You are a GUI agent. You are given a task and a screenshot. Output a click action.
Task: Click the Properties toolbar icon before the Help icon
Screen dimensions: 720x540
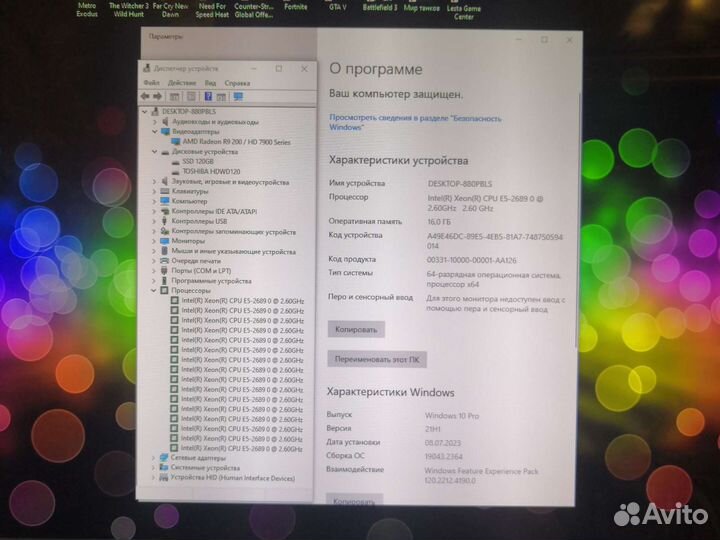(x=191, y=96)
